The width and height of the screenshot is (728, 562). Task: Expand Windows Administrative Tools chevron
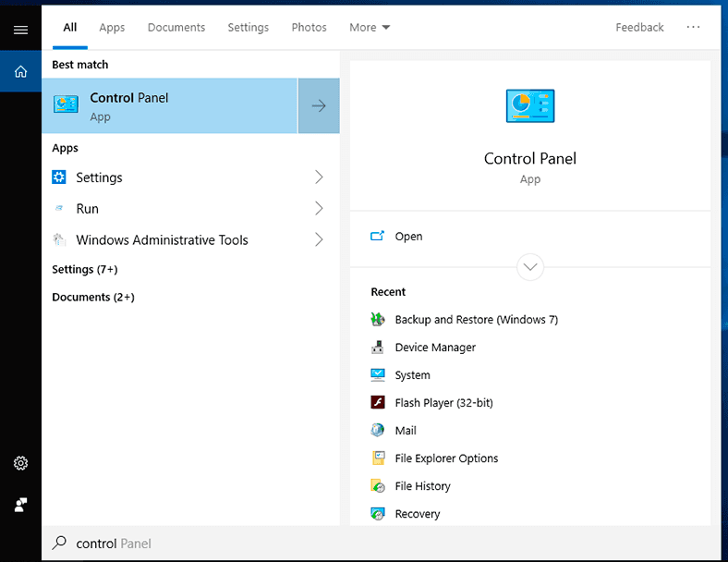[x=319, y=239]
